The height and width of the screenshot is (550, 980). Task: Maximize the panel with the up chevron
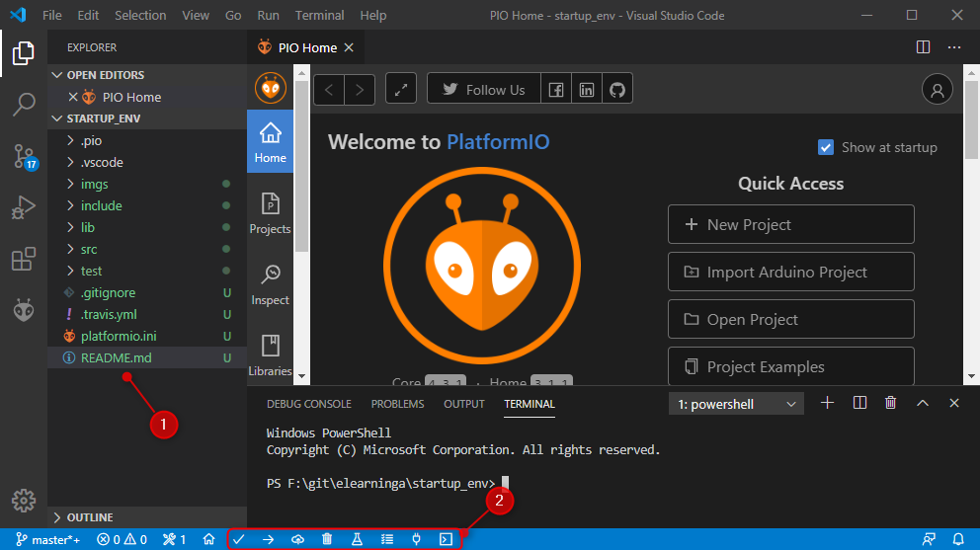tap(923, 403)
